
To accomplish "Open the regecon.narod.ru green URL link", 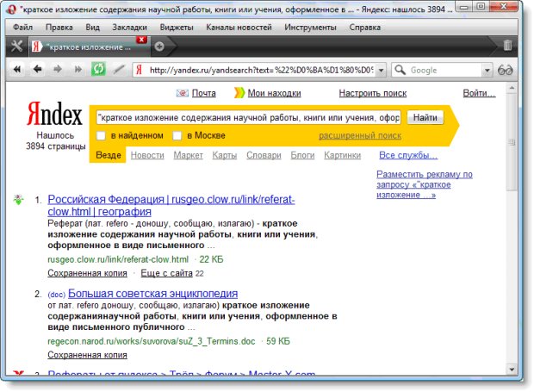I will pos(152,341).
